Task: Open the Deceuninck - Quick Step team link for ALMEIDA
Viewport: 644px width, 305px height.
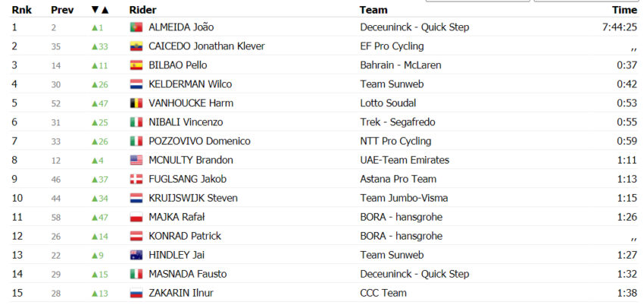Action: click(x=414, y=27)
